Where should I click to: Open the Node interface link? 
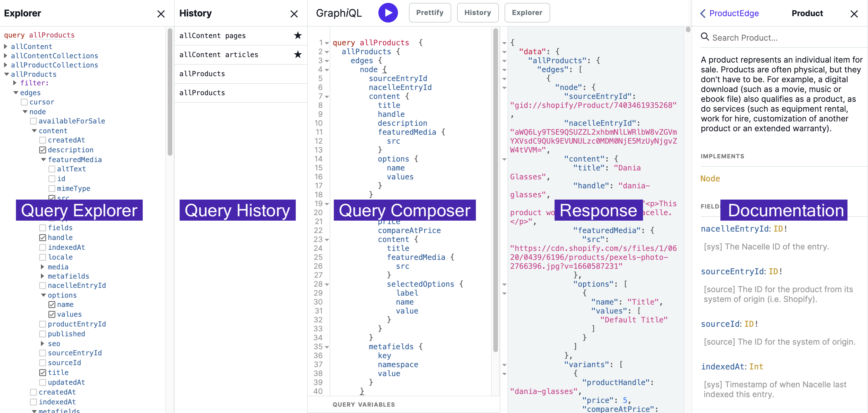pos(710,178)
